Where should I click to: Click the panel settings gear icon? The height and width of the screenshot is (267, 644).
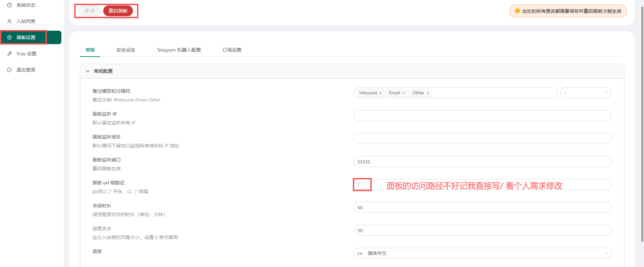click(x=9, y=37)
